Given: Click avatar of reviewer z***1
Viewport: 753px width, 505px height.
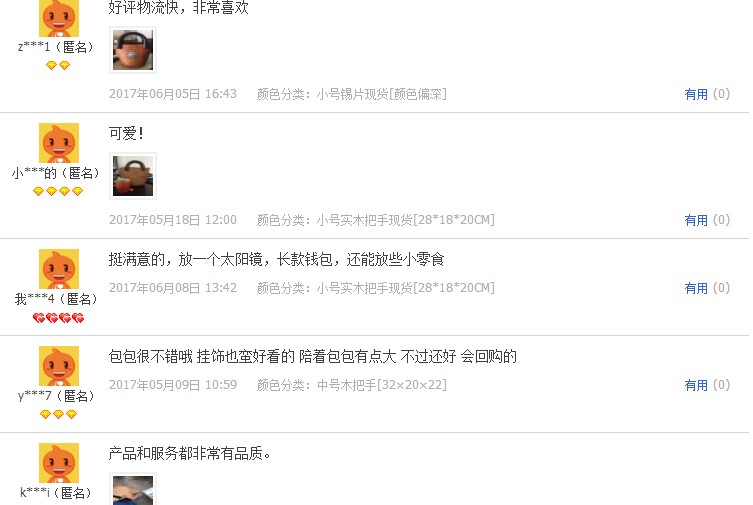Looking at the screenshot, I should click(x=59, y=18).
